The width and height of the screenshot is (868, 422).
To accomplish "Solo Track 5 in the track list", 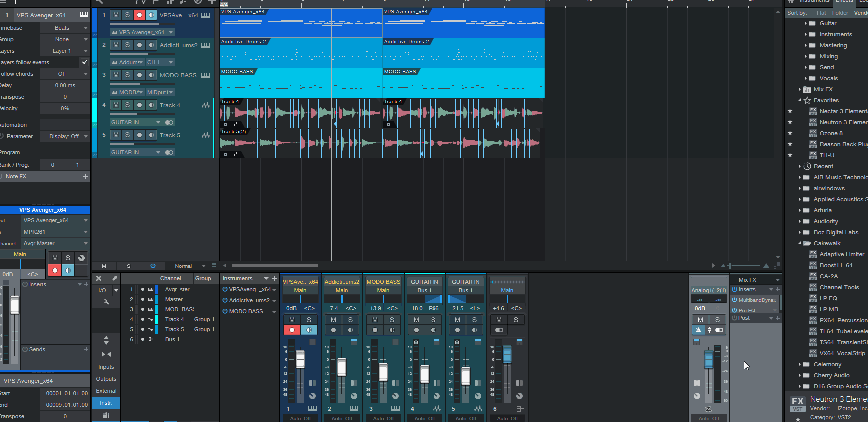I will point(127,135).
